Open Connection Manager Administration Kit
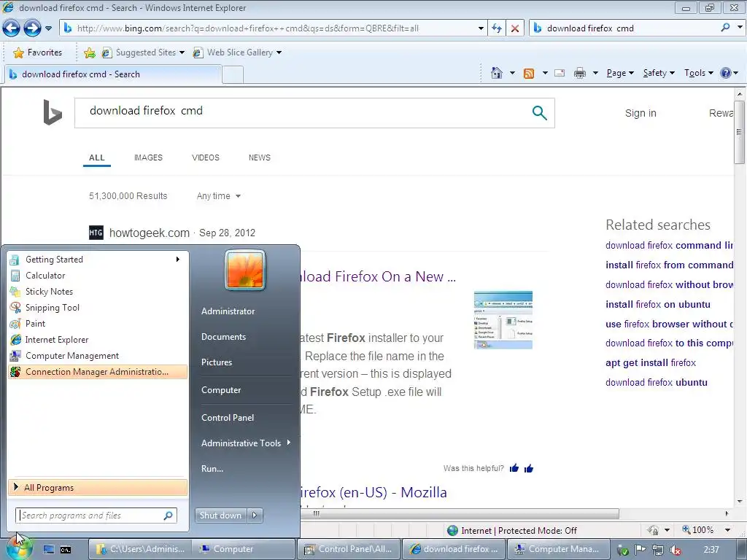 [x=98, y=372]
